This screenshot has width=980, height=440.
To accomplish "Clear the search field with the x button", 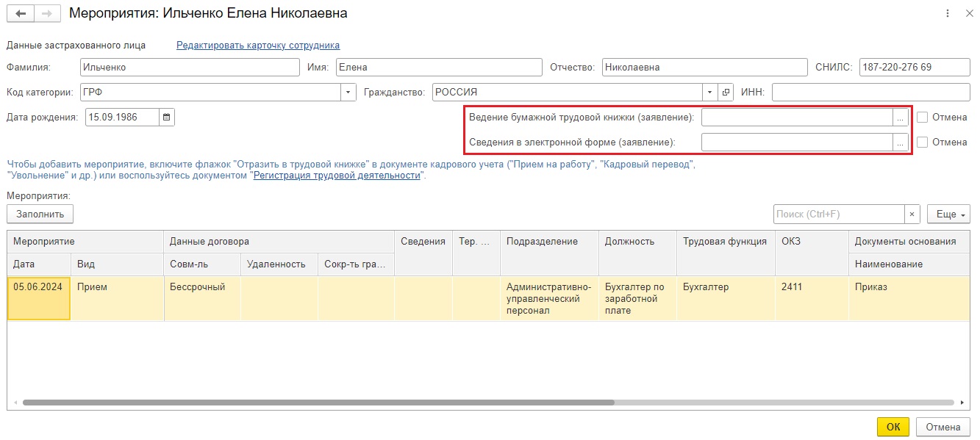I will pyautogui.click(x=912, y=214).
